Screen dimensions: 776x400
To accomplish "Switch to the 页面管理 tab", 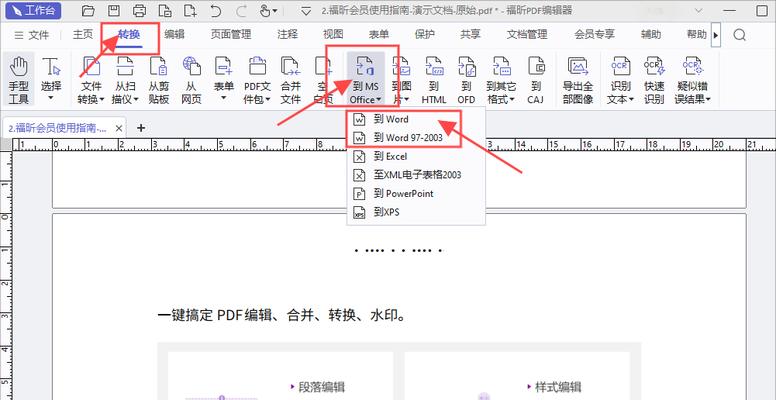I will pyautogui.click(x=231, y=34).
